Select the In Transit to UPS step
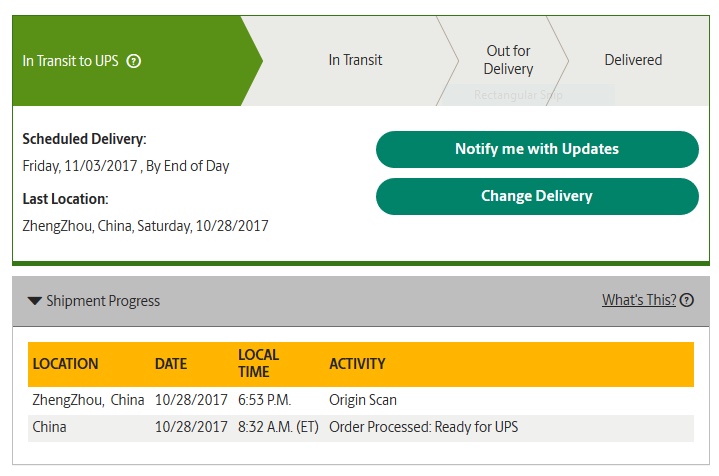This screenshot has width=719, height=476. (x=70, y=61)
